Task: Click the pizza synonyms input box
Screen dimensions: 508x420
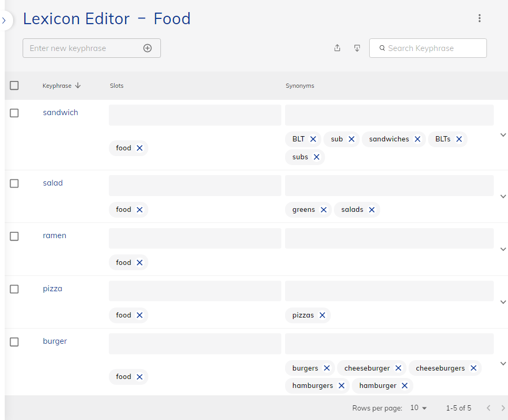Action: point(390,291)
